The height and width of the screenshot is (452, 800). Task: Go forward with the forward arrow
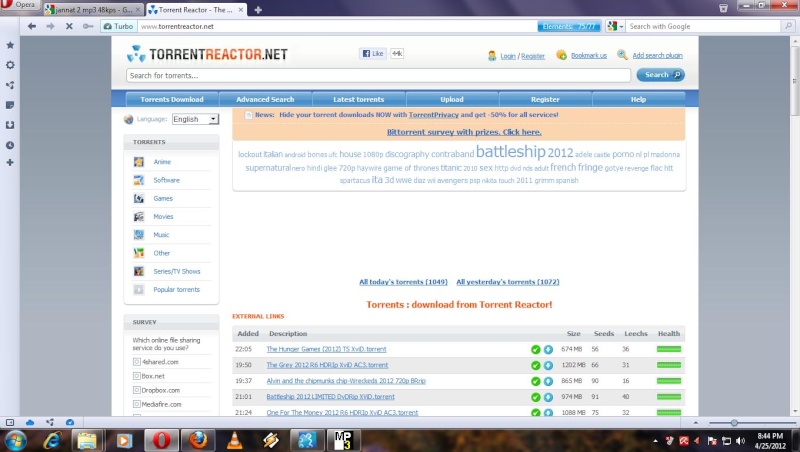coord(50,26)
